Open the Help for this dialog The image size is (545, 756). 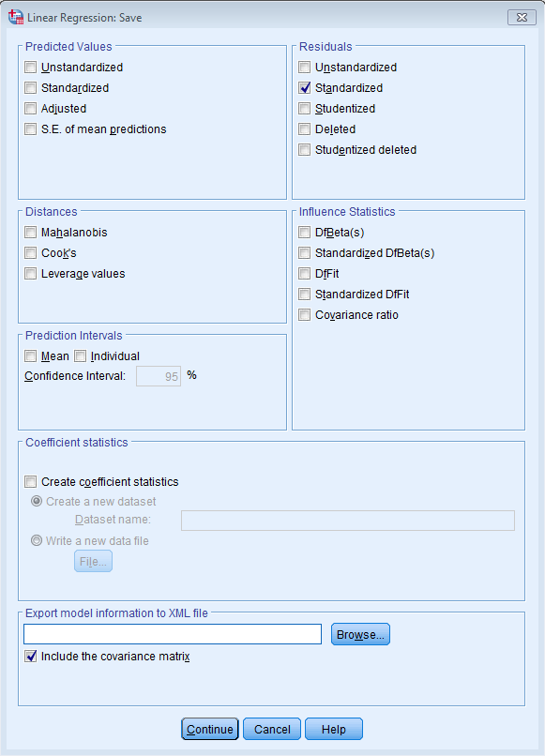[x=333, y=729]
